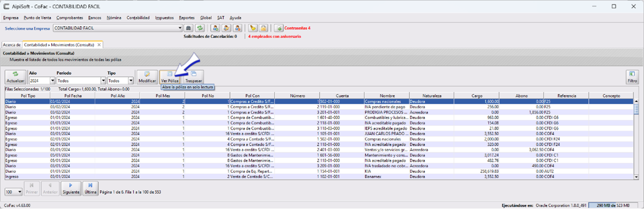
Task: Click the Actualizar refresh button
Action: pyautogui.click(x=15, y=76)
